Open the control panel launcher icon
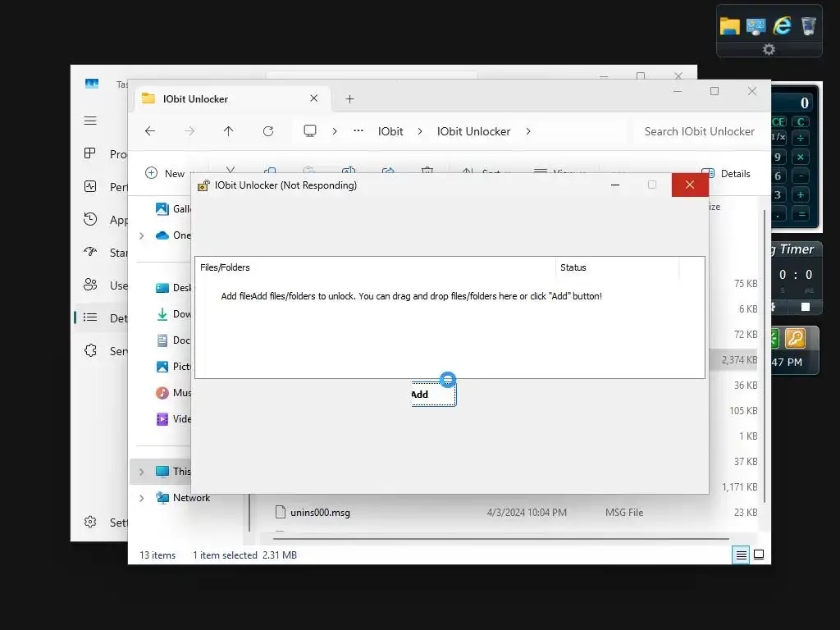840x630 pixels. click(x=756, y=25)
